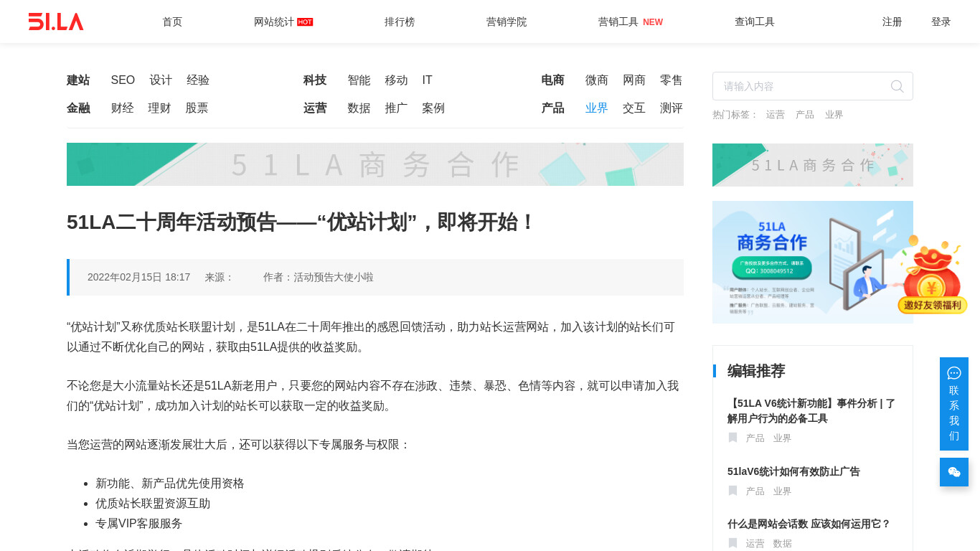
Task: Open 网站统计 menu item
Action: tap(283, 22)
